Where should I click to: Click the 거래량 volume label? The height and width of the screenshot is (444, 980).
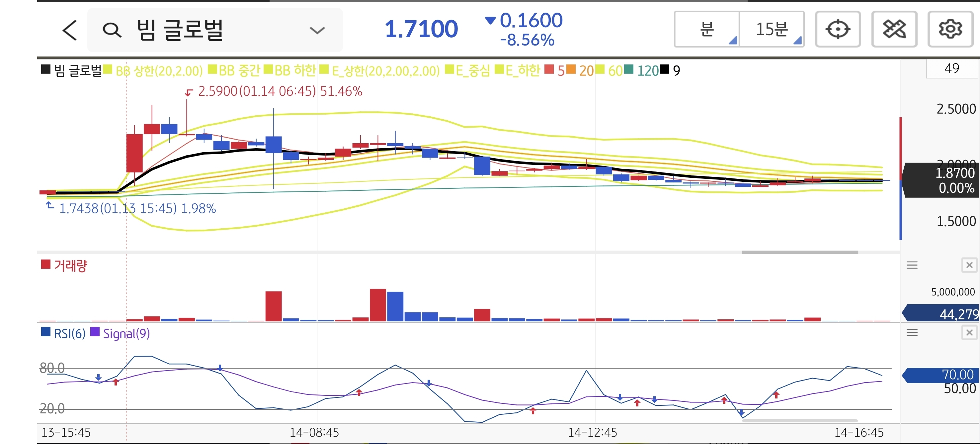(70, 266)
